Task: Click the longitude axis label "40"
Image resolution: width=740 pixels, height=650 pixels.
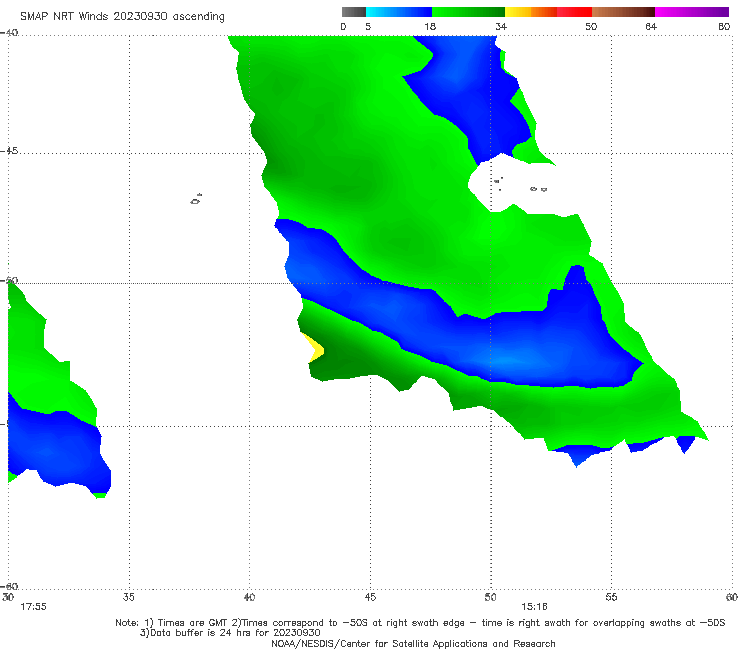Action: click(x=249, y=597)
